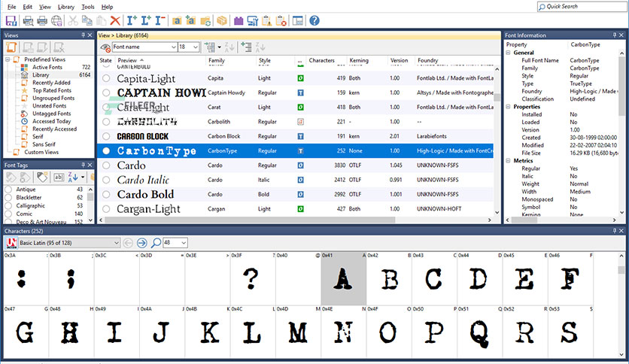The height and width of the screenshot is (364, 629).
Task: Open Help with blue question mark icon
Action: [x=314, y=21]
